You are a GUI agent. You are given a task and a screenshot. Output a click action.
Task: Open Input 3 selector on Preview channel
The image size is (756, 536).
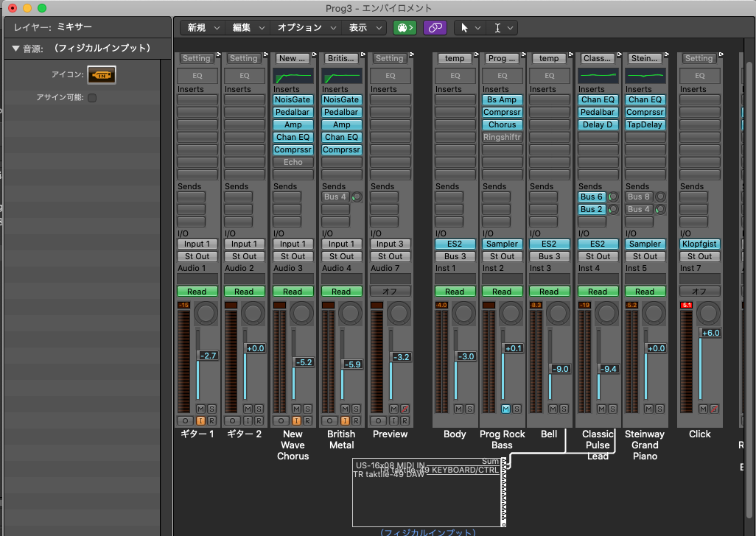click(x=390, y=244)
